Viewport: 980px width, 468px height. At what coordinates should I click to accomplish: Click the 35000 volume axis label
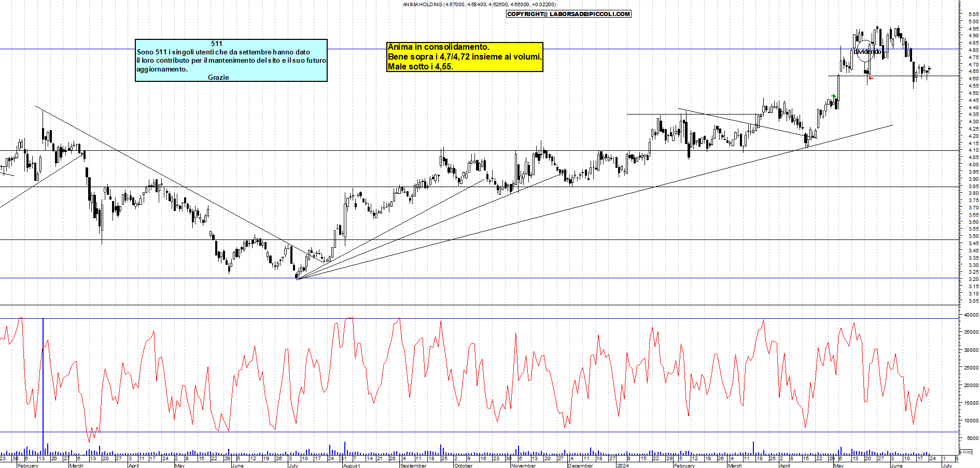point(971,332)
